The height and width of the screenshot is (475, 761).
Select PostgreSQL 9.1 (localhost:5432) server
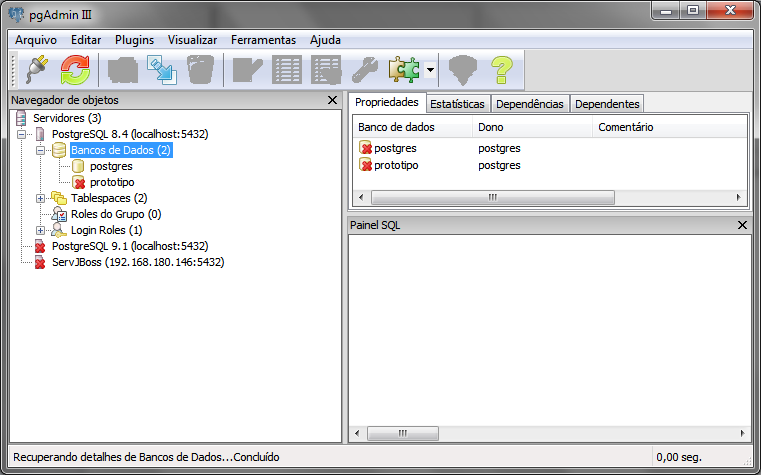(130, 246)
